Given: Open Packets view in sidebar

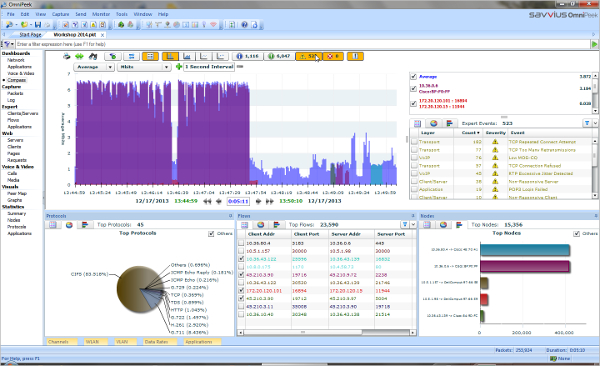Looking at the screenshot, I should tap(15, 93).
